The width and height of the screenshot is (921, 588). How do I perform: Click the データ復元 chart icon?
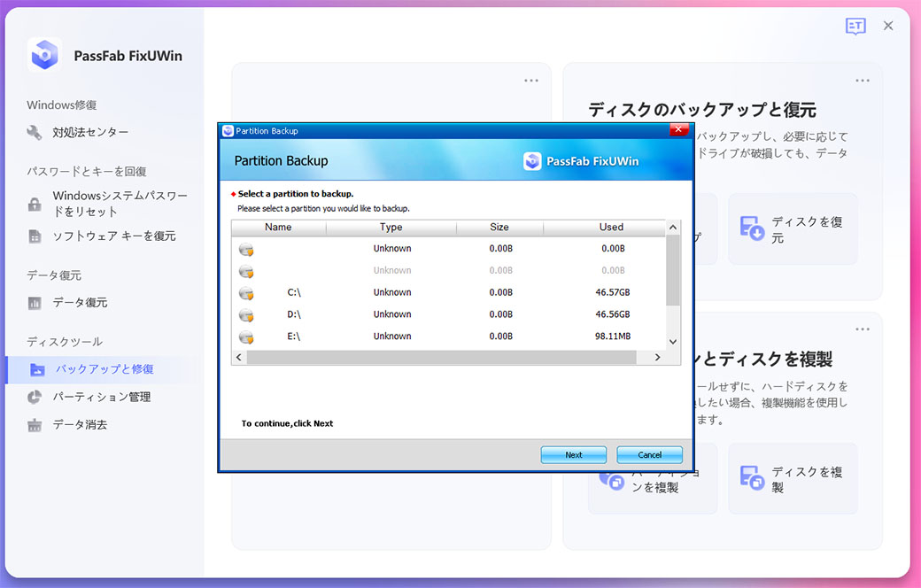tap(35, 303)
